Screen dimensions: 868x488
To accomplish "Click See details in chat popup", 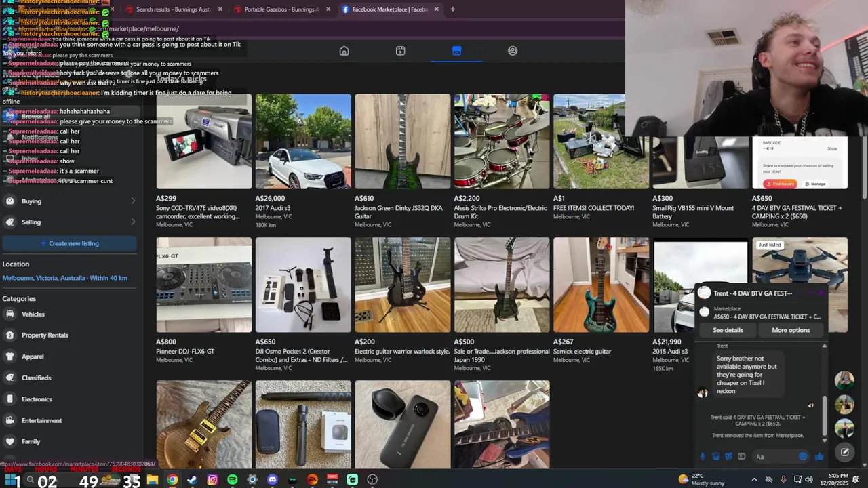I will pos(728,330).
